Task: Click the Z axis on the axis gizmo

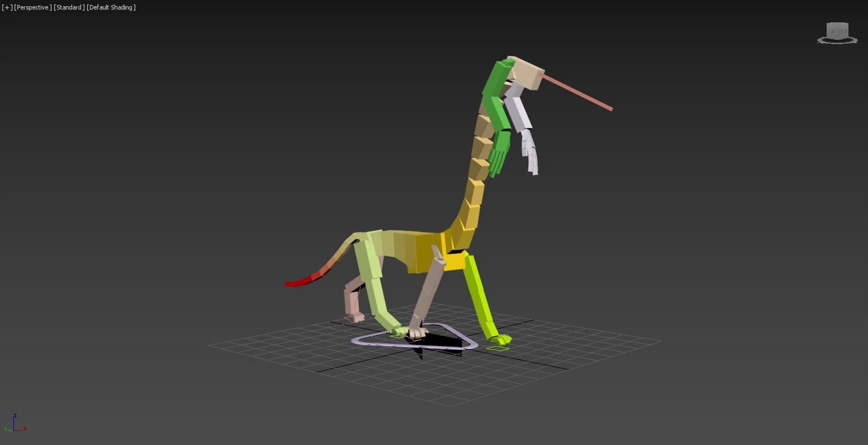Action: click(15, 418)
